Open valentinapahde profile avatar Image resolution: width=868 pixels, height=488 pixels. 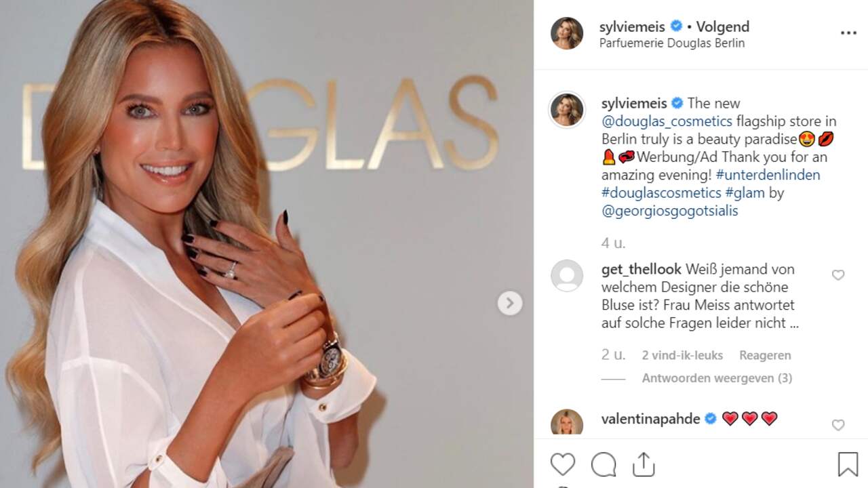coord(567,422)
